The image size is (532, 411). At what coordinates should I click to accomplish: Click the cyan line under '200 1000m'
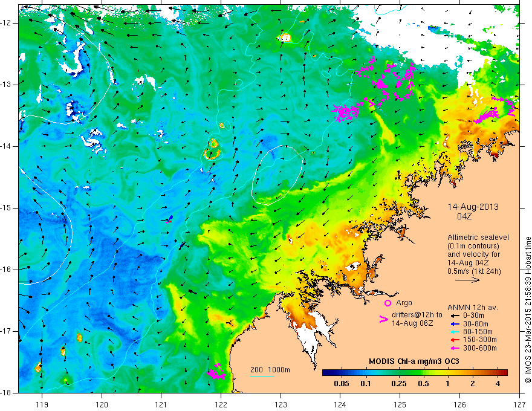coord(262,376)
